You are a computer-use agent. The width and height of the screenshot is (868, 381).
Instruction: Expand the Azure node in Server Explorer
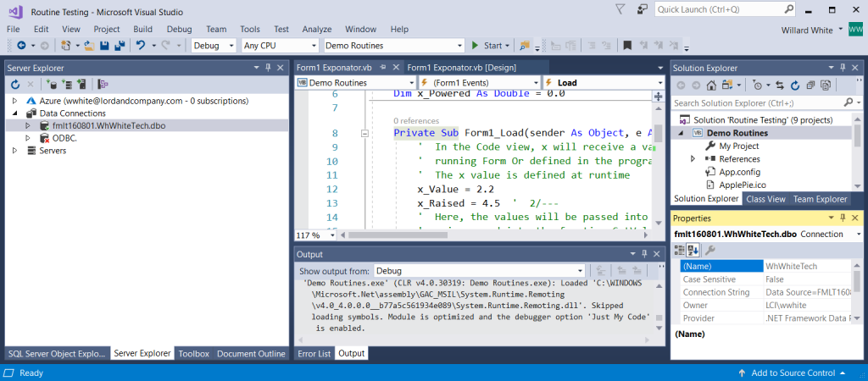[x=14, y=100]
